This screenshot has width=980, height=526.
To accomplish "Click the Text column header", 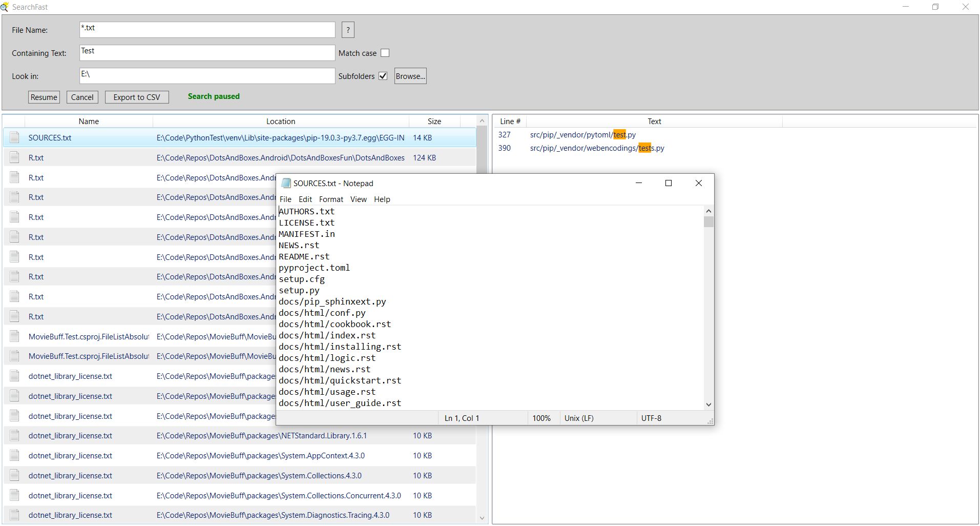I will pyautogui.click(x=654, y=122).
